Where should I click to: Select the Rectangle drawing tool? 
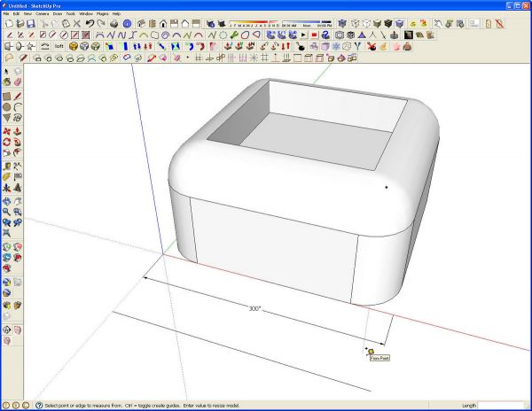pyautogui.click(x=7, y=97)
